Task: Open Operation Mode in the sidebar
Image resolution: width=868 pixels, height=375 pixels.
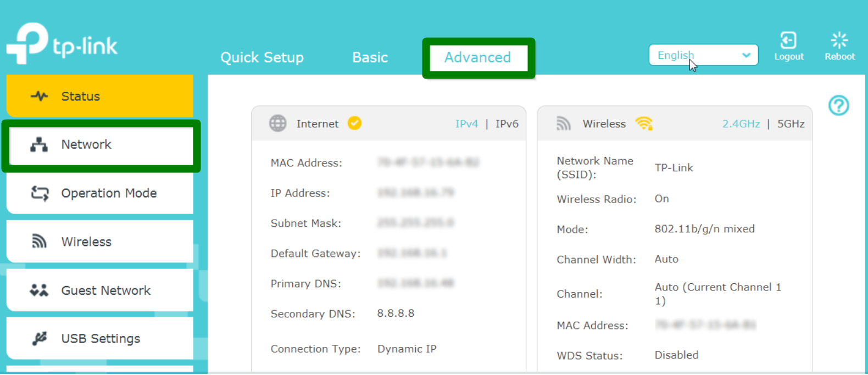Action: tap(100, 193)
